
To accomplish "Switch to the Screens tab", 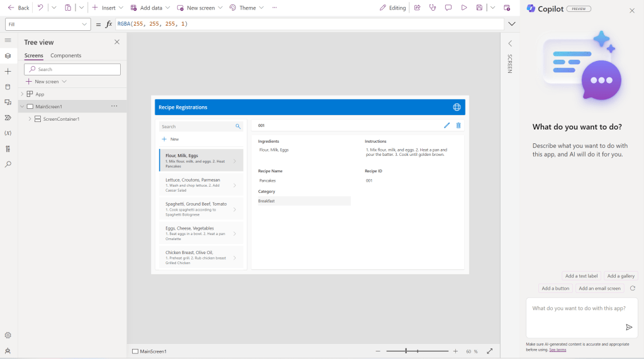I will pos(34,55).
